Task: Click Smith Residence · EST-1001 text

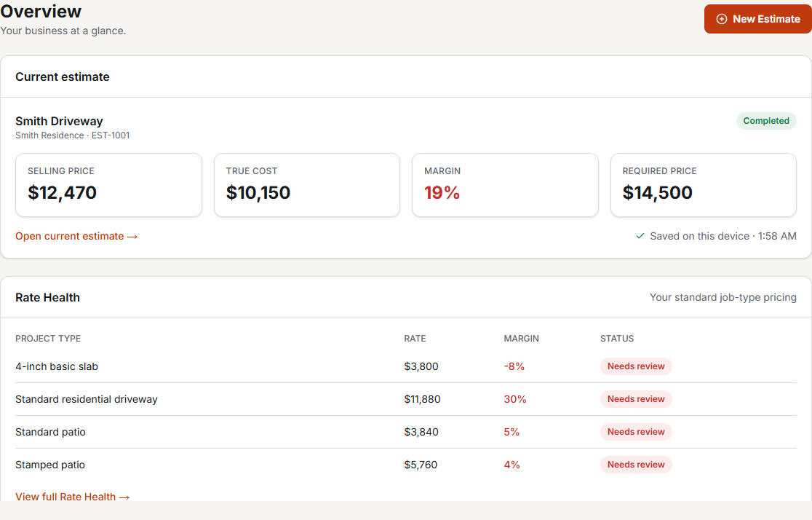Action: point(73,135)
